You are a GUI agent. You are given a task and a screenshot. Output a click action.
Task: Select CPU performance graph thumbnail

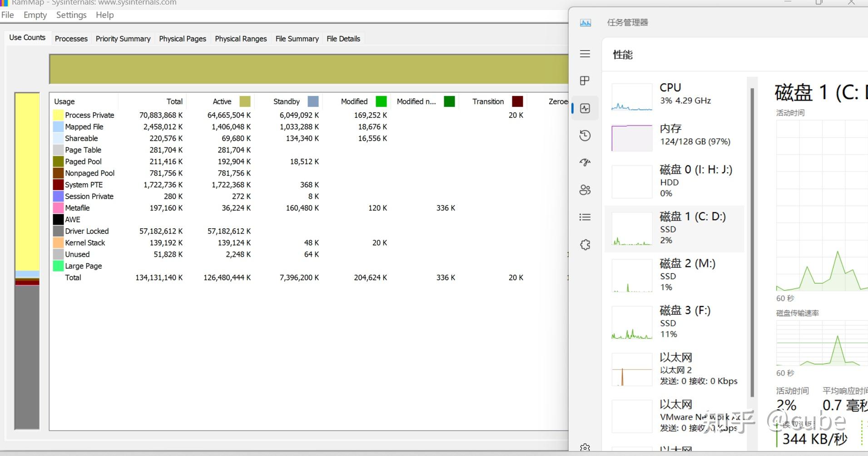[x=632, y=97]
